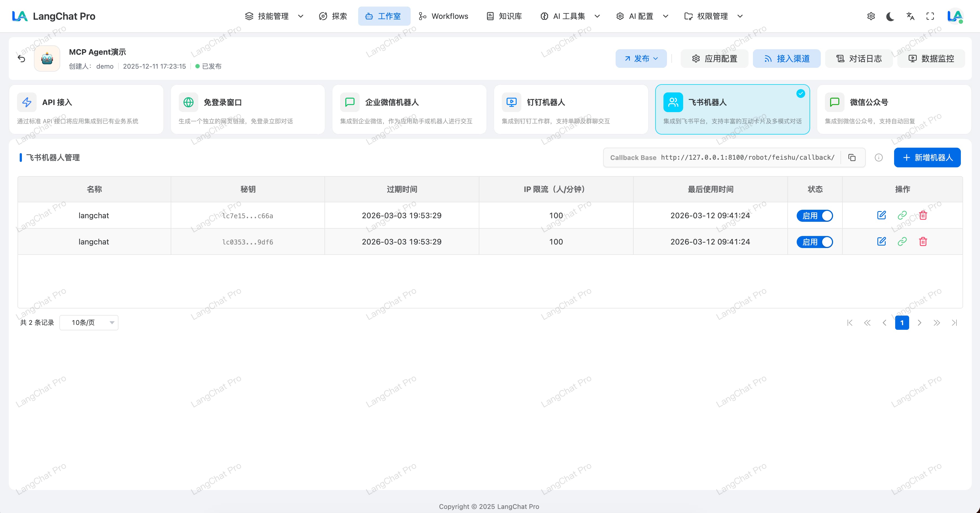Copy the Callback Base URL
Screen dimensions: 980x513
[x=852, y=158]
